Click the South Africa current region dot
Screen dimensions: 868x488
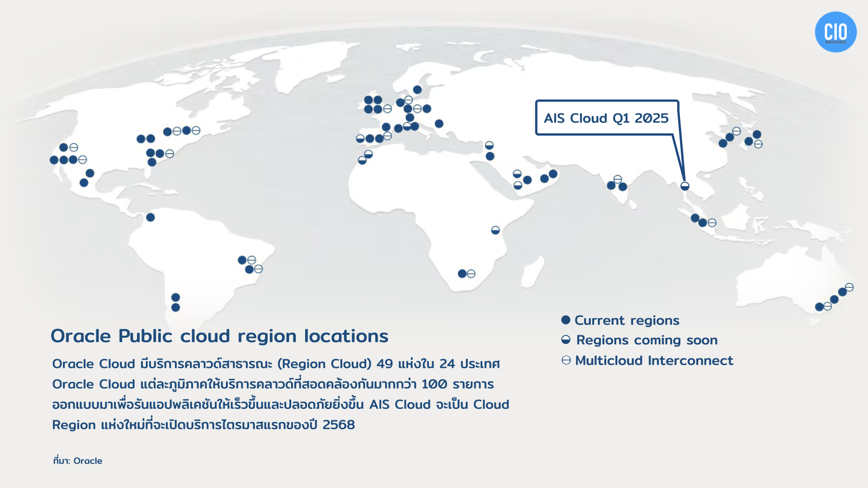[x=462, y=273]
